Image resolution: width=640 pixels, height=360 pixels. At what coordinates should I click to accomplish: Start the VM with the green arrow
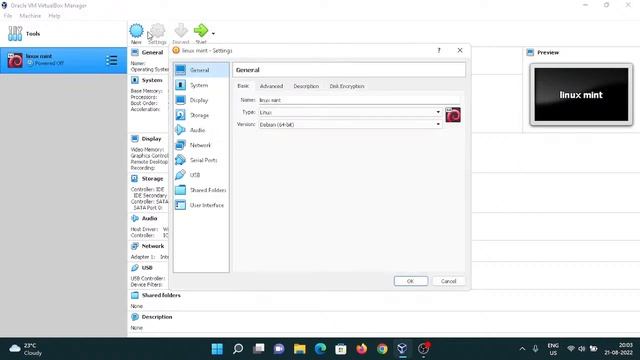click(x=201, y=30)
